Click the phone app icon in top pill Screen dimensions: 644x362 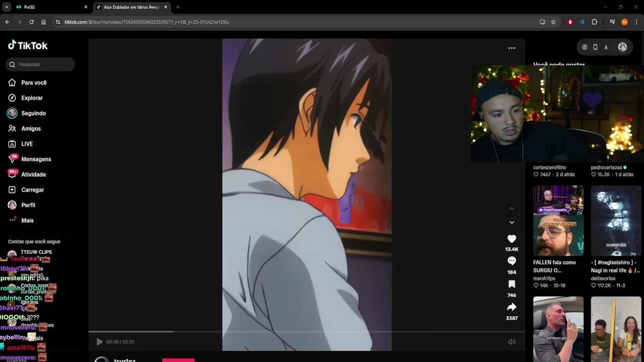pyautogui.click(x=595, y=47)
